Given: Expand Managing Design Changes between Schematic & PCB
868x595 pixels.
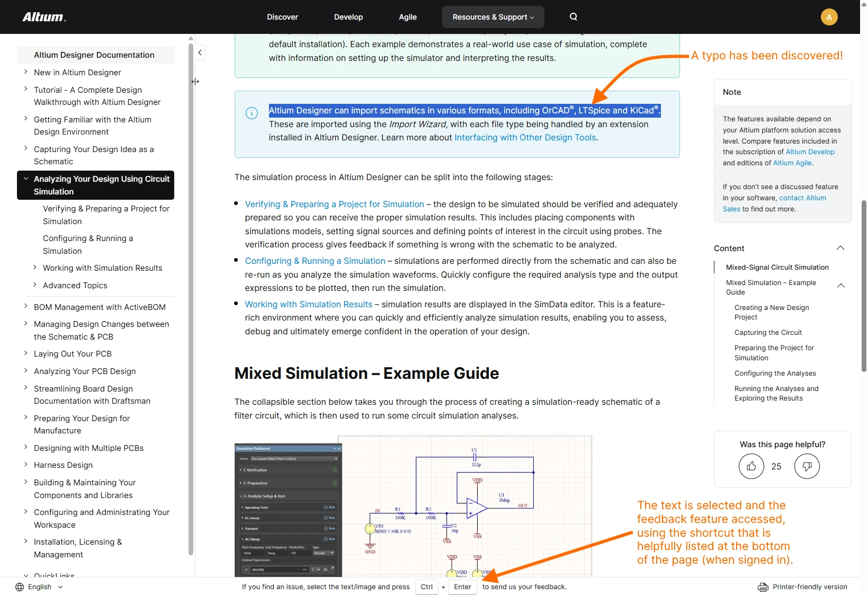Looking at the screenshot, I should (x=25, y=324).
